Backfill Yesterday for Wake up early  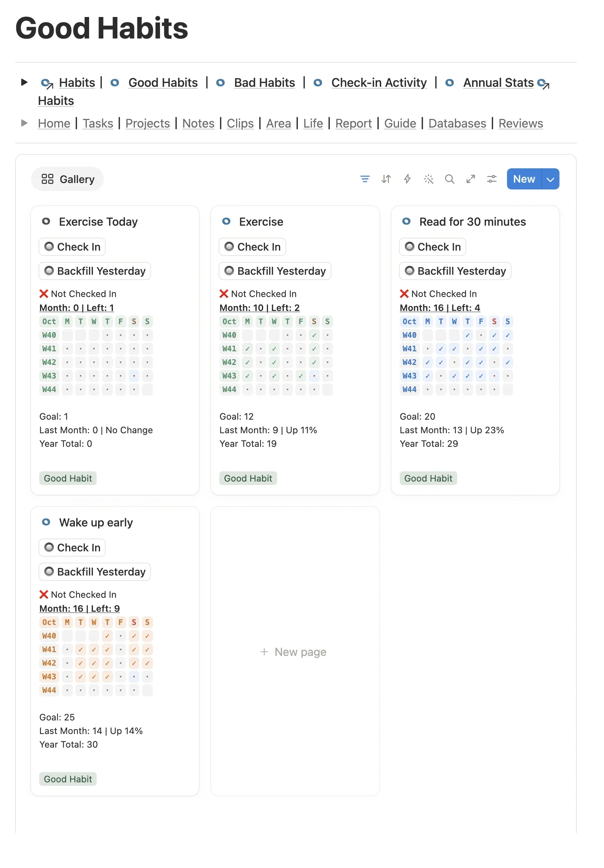[x=94, y=572]
